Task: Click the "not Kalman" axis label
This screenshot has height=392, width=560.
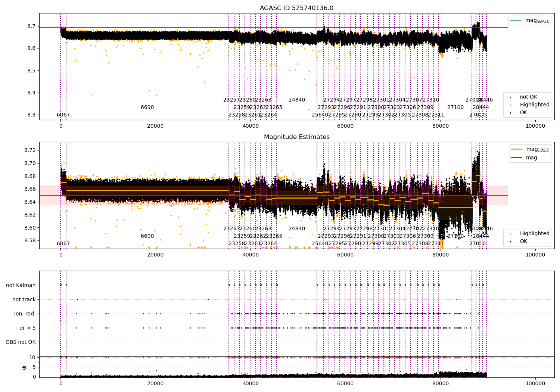Action: pyautogui.click(x=21, y=285)
